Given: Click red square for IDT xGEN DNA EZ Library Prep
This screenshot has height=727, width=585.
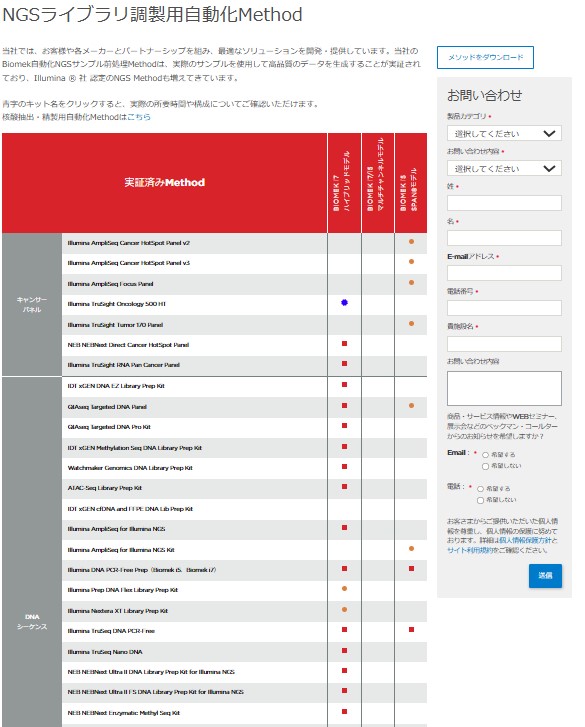Looking at the screenshot, I should point(344,384).
